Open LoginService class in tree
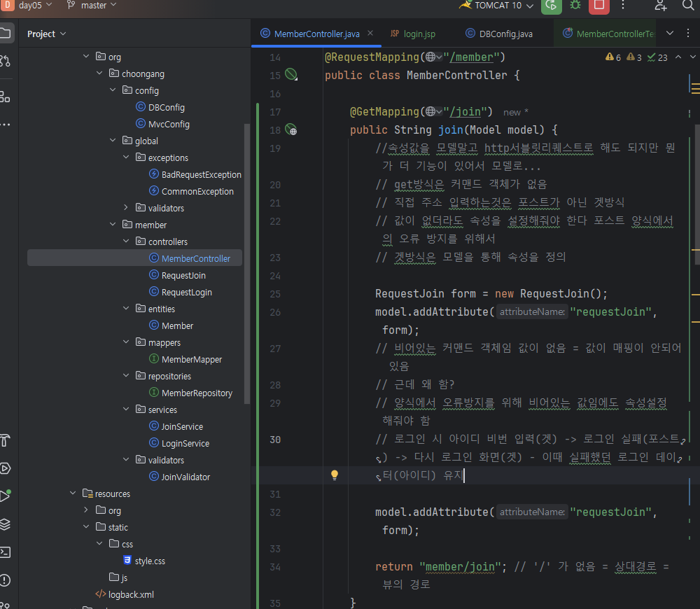 (179, 443)
